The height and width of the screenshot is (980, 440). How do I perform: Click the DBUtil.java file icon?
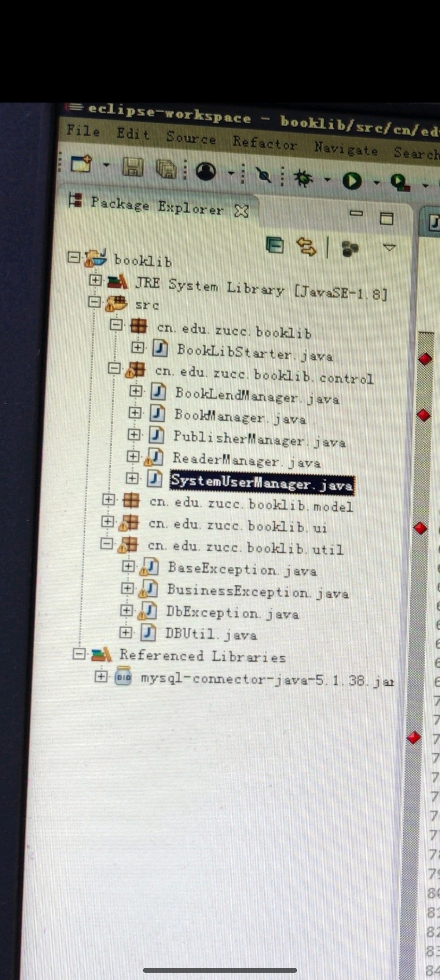pyautogui.click(x=148, y=633)
